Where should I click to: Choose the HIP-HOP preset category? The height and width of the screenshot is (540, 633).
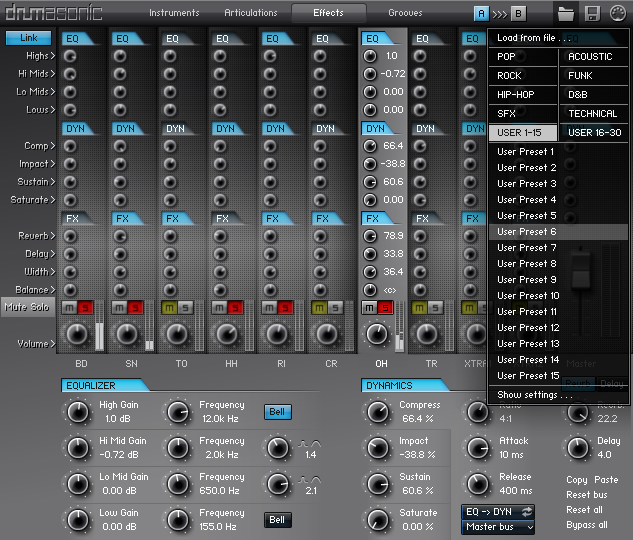pos(523,95)
